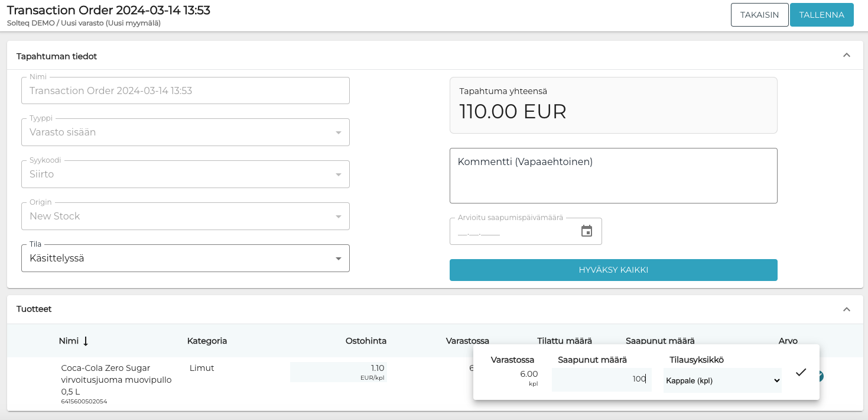This screenshot has height=420, width=868.
Task: Open the Tilausyksikkö unit dropdown
Action: [722, 380]
